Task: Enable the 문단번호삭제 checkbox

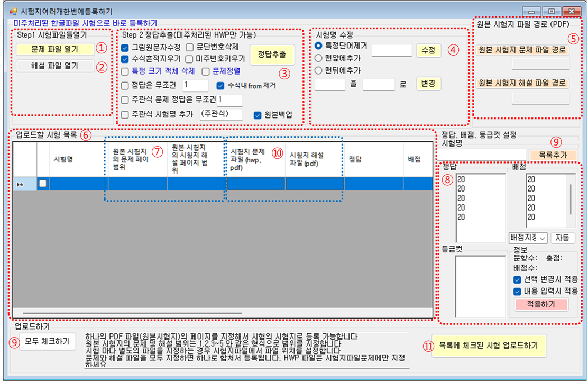Action: (x=189, y=47)
